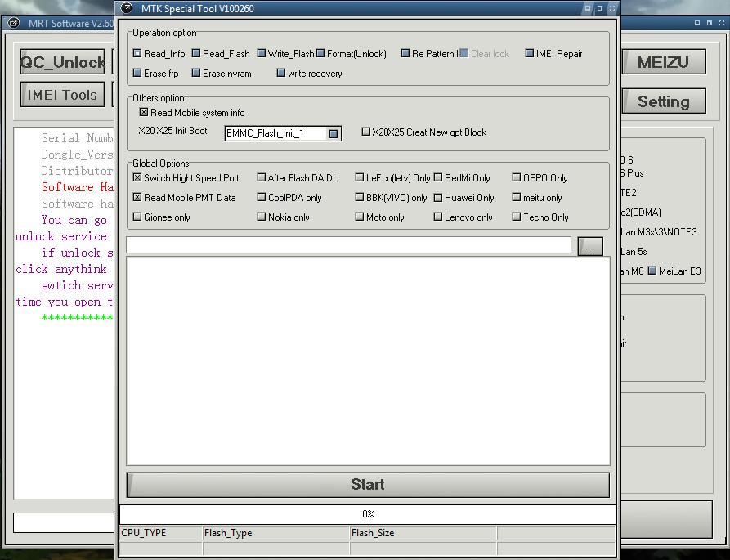Select the Erase frp option
Screen dimensions: 730x560
click(155, 74)
